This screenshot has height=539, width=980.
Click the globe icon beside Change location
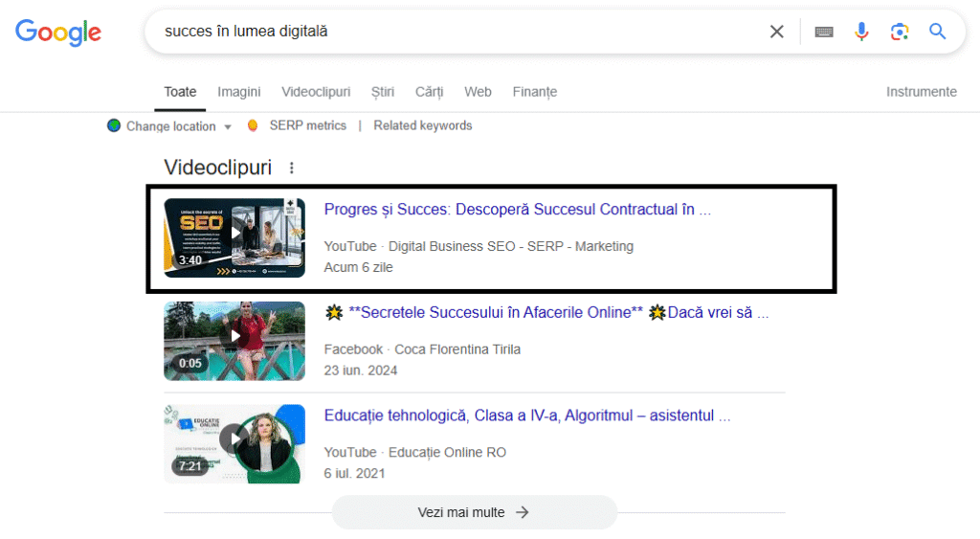coord(114,125)
